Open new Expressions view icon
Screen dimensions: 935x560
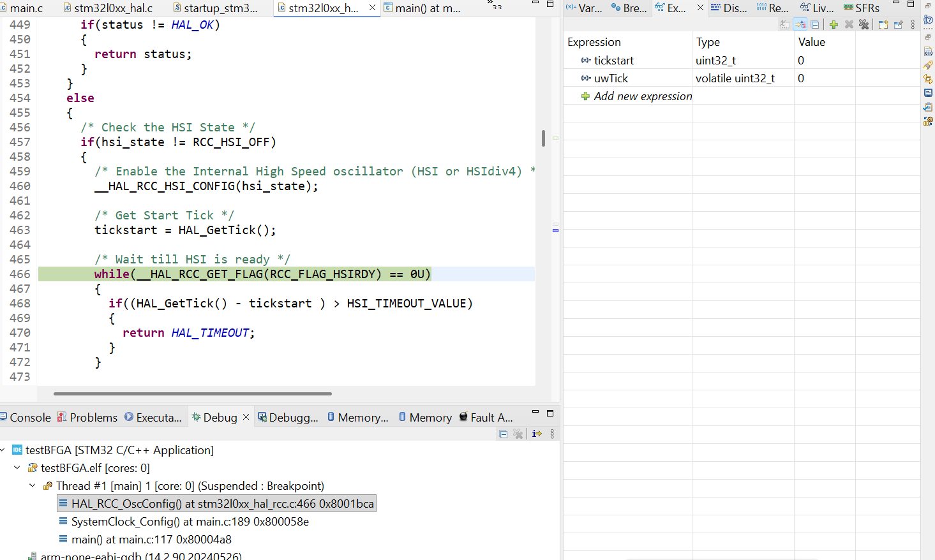pyautogui.click(x=883, y=24)
